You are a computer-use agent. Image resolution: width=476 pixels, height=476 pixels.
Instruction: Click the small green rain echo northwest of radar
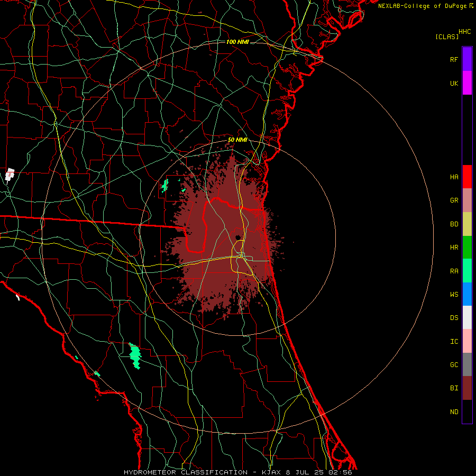point(165,185)
